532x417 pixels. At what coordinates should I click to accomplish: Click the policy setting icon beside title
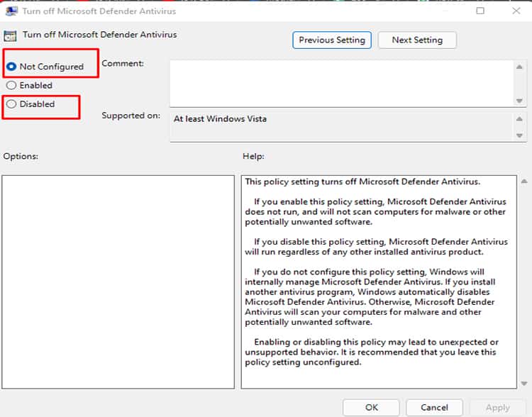(x=10, y=35)
